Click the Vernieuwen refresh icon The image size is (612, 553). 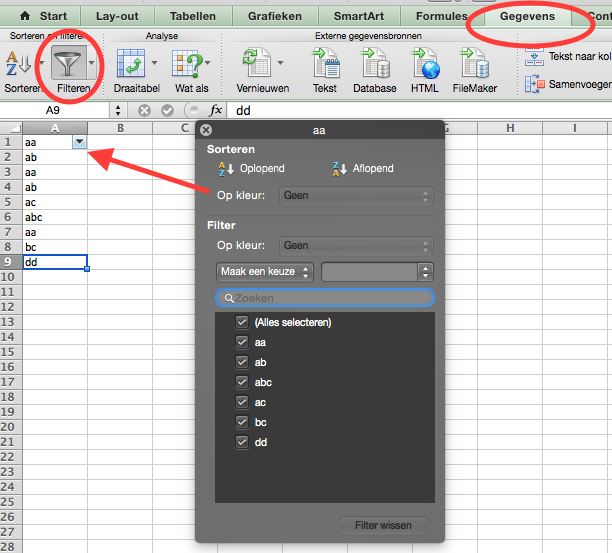click(x=256, y=62)
